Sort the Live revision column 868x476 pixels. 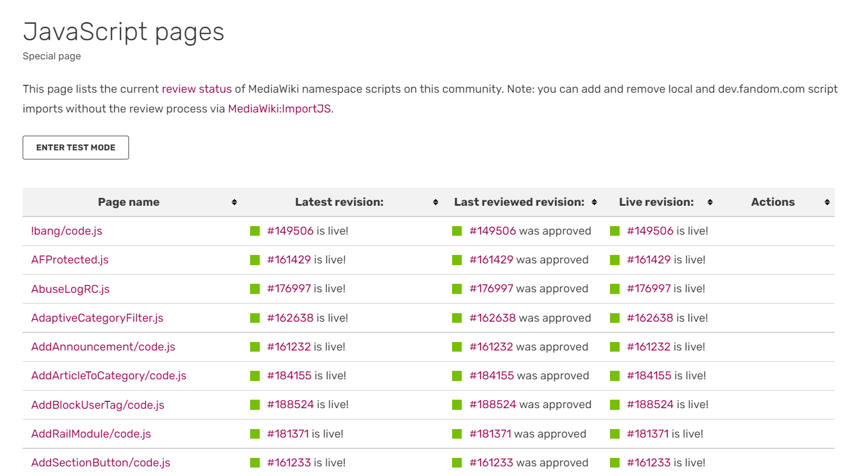[710, 202]
